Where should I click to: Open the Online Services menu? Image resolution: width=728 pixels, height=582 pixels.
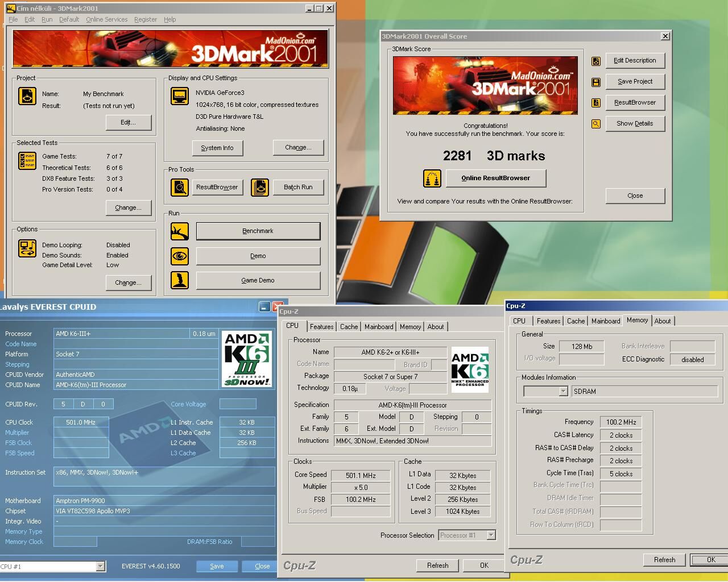(x=107, y=19)
